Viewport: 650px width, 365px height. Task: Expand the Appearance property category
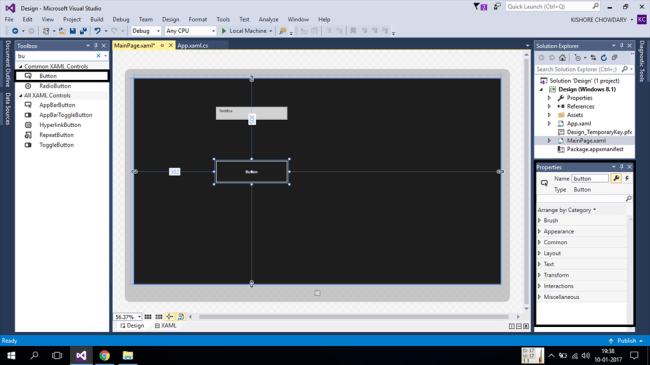click(540, 231)
